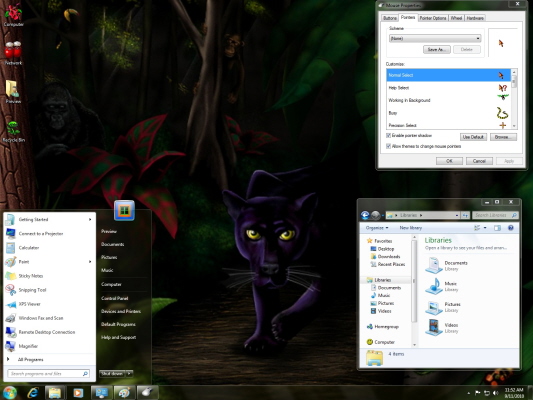Click the Action Center flag tray icon
This screenshot has width=533, height=400.
[x=478, y=393]
